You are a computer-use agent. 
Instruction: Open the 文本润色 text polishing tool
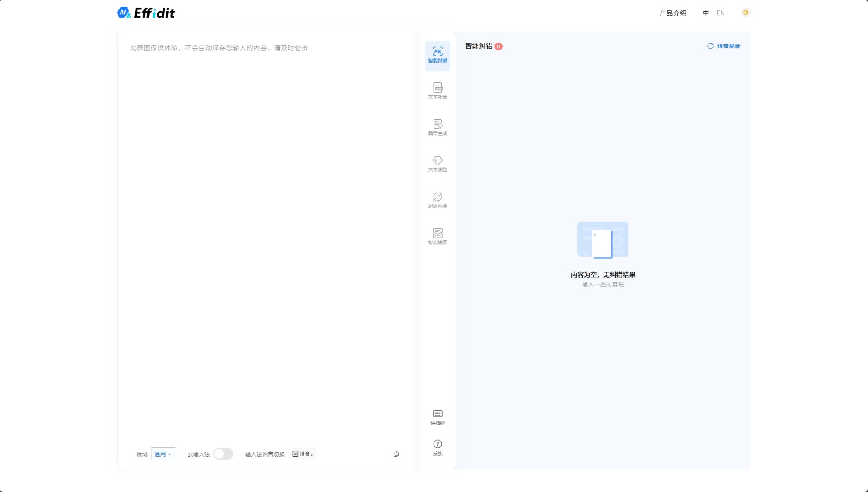(x=437, y=164)
